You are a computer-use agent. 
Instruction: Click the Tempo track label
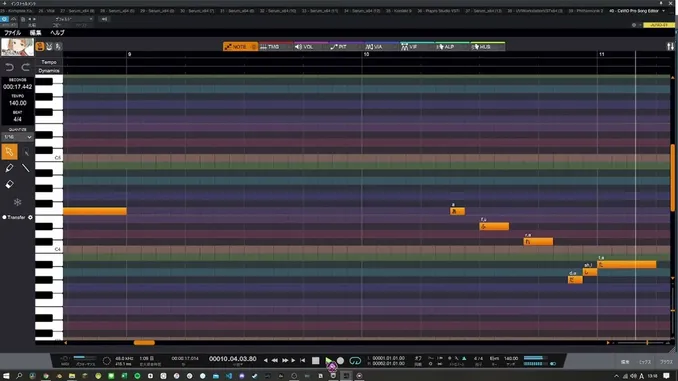[x=49, y=62]
